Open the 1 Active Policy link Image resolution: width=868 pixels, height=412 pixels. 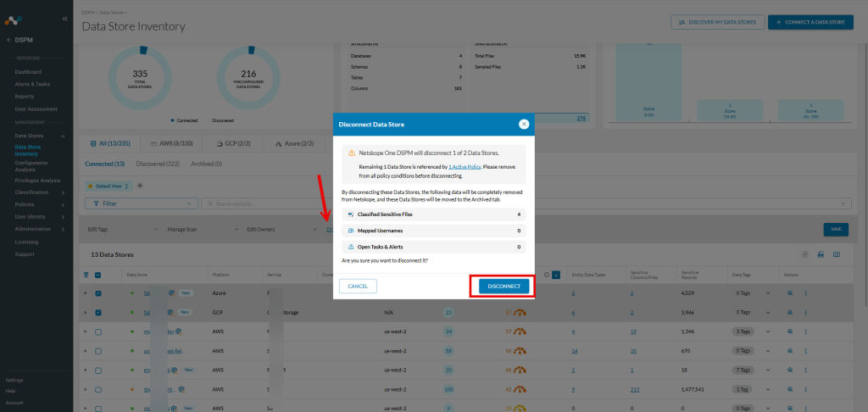pos(464,166)
